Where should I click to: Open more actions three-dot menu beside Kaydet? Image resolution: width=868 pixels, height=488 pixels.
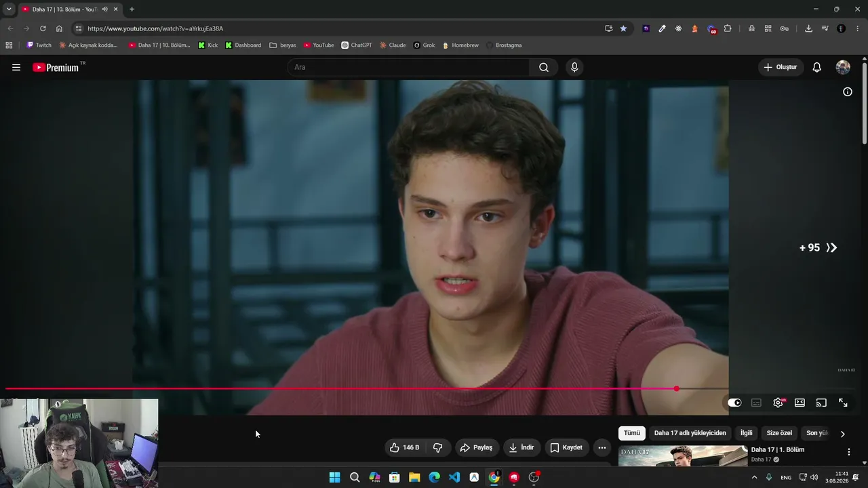(602, 447)
